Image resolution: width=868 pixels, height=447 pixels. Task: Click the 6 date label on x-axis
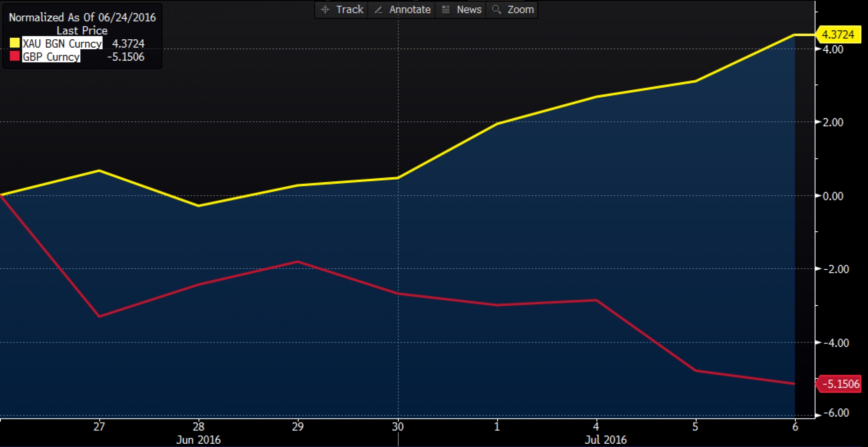[x=795, y=427]
